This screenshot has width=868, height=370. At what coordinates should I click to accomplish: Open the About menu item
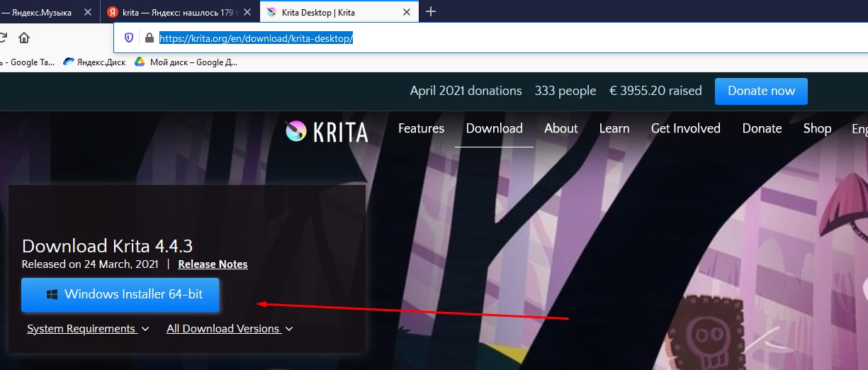click(x=561, y=128)
